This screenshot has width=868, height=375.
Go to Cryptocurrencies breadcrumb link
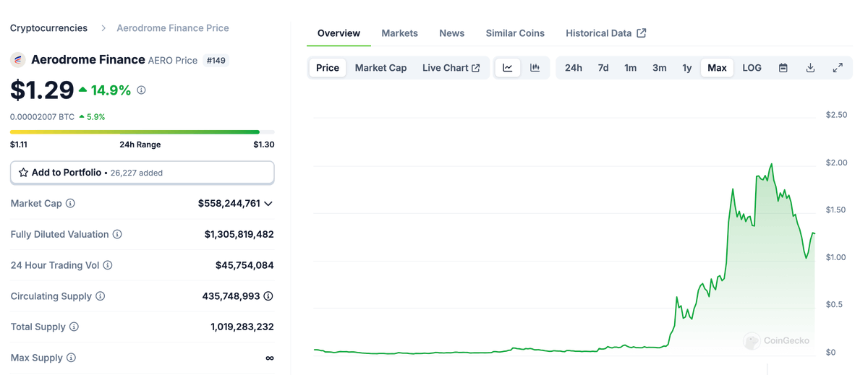(48, 28)
